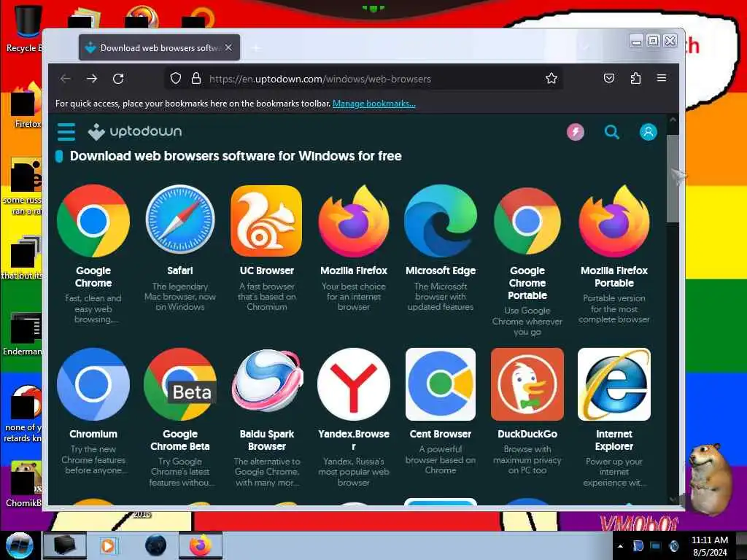Open the Yandex.Browser icon
This screenshot has height=560, width=747.
point(354,384)
